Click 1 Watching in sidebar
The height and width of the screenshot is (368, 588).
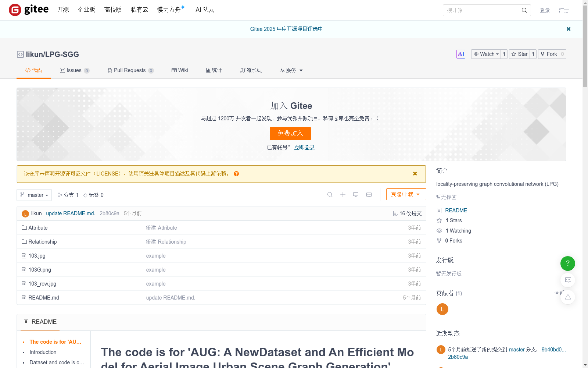[458, 231]
